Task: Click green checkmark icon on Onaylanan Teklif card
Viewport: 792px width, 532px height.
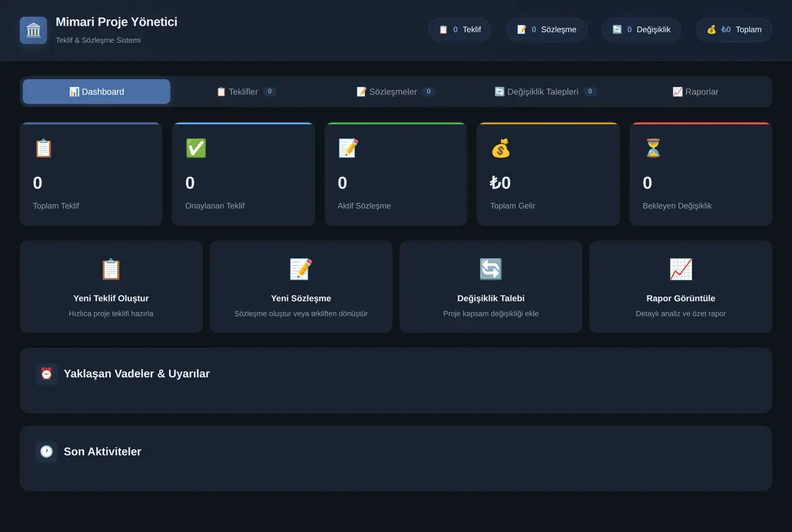Action: pyautogui.click(x=196, y=149)
